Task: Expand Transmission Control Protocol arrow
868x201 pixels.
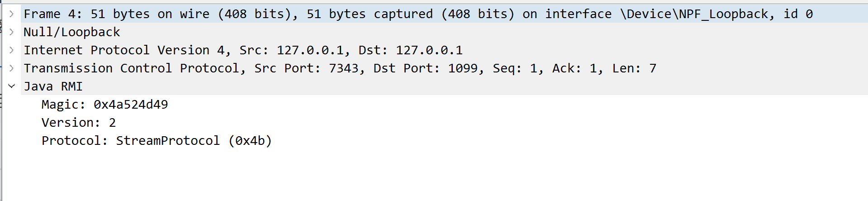Action: (x=12, y=68)
